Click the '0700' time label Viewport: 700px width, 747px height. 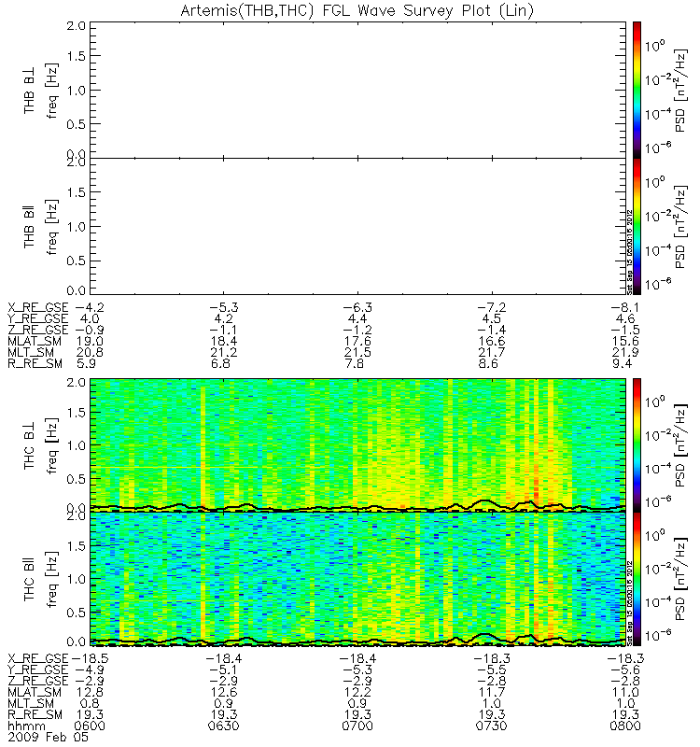point(357,726)
